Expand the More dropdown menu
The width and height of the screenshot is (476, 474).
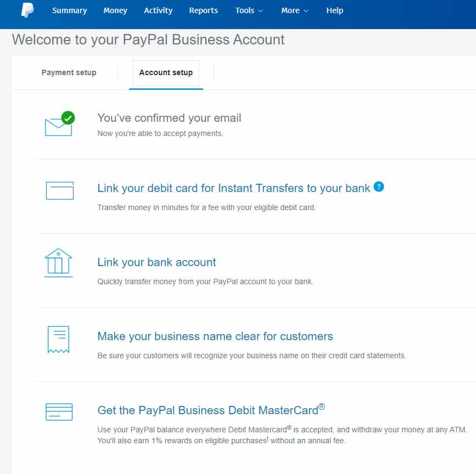[295, 10]
